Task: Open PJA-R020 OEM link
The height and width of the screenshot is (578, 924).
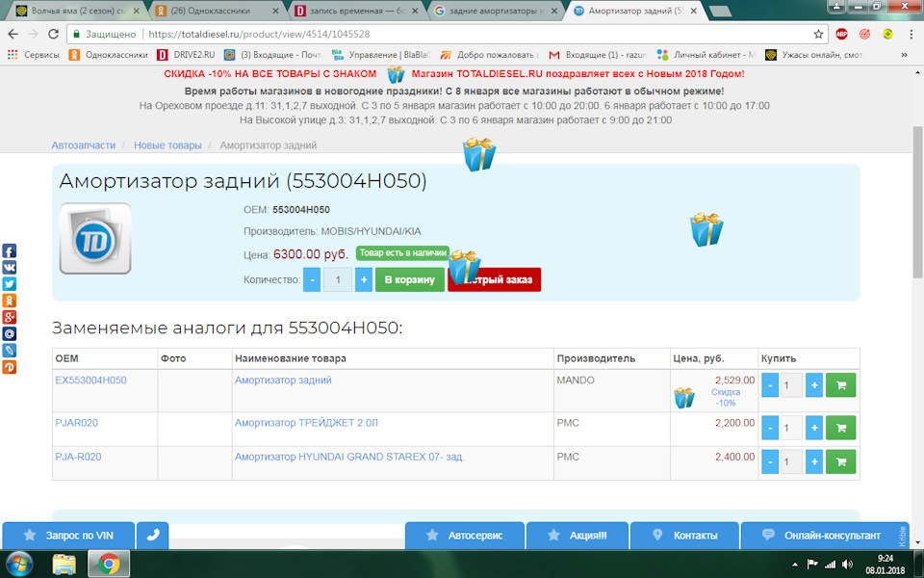Action: 78,457
